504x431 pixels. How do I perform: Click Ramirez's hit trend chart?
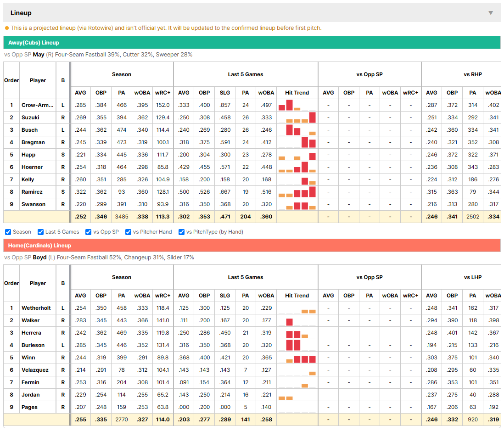(297, 192)
